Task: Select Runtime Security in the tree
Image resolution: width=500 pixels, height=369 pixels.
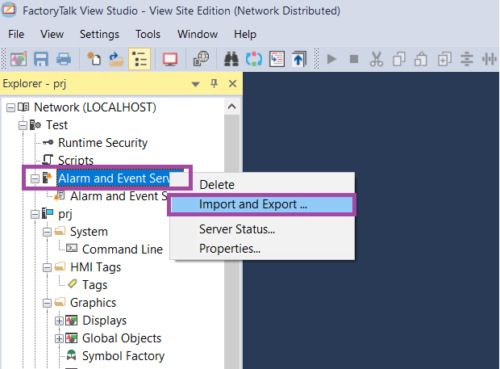Action: point(103,143)
